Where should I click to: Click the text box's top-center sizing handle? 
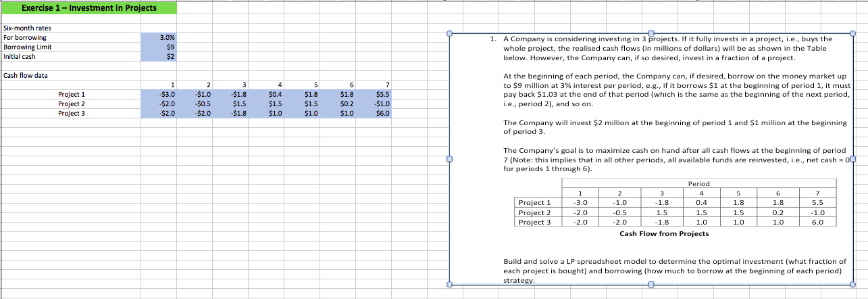(x=650, y=33)
